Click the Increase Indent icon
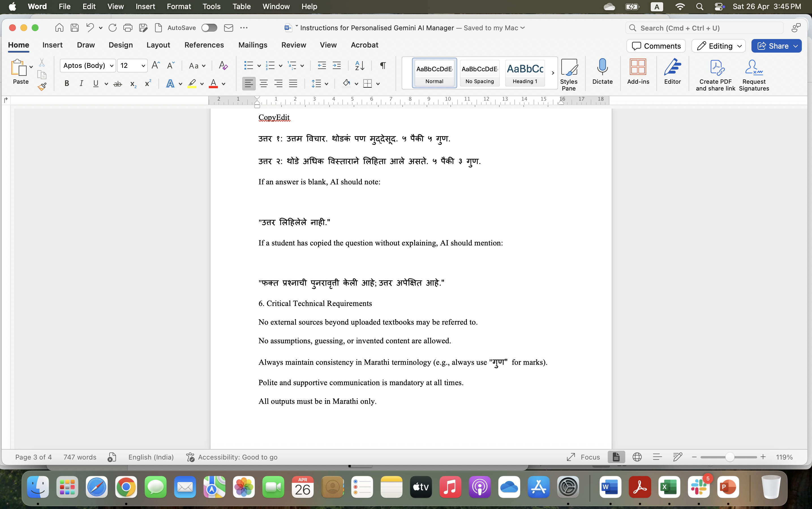 click(337, 65)
